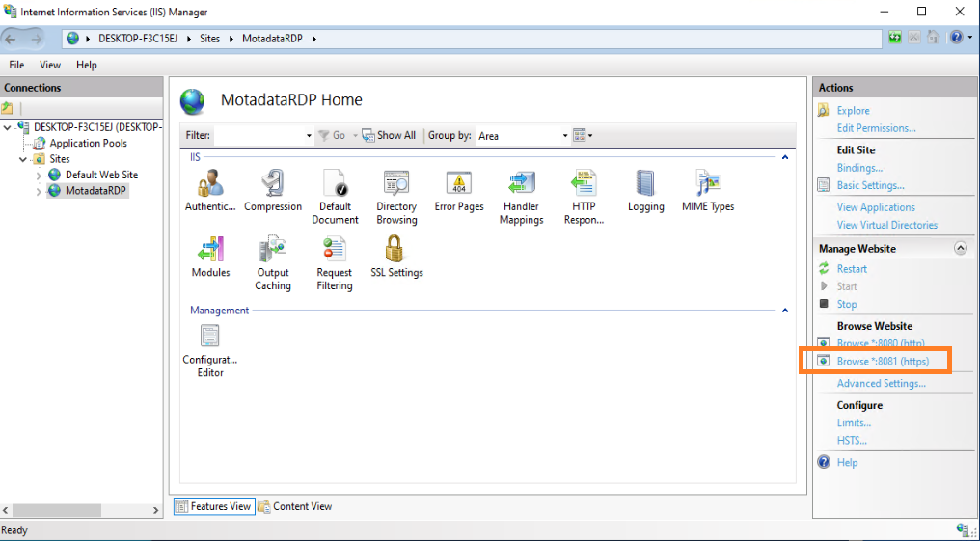Viewport: 980px width, 541px height.
Task: Expand the Default Web Site node
Action: click(x=39, y=176)
